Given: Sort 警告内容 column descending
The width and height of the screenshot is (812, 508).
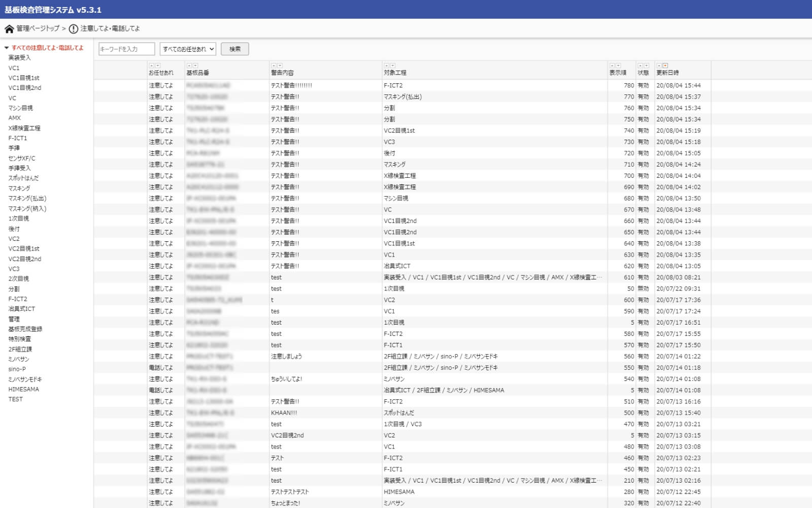Looking at the screenshot, I should 280,66.
